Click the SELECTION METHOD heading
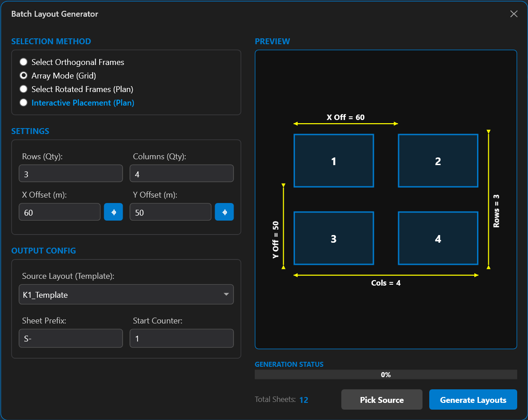The width and height of the screenshot is (528, 420). tap(51, 42)
